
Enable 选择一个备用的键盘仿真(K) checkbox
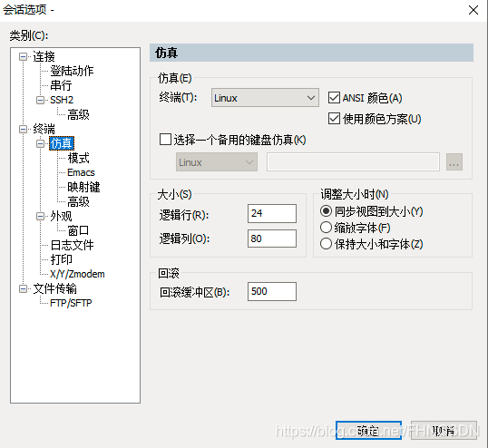click(165, 140)
